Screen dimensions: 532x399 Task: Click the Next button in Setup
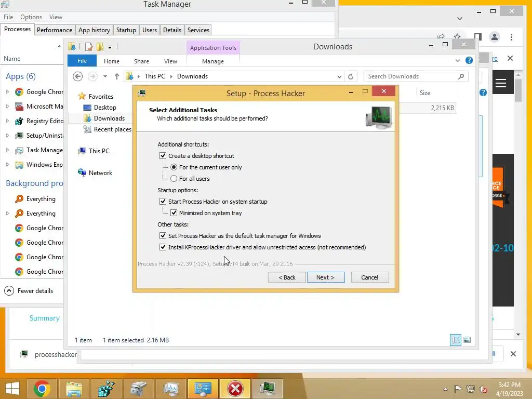326,277
